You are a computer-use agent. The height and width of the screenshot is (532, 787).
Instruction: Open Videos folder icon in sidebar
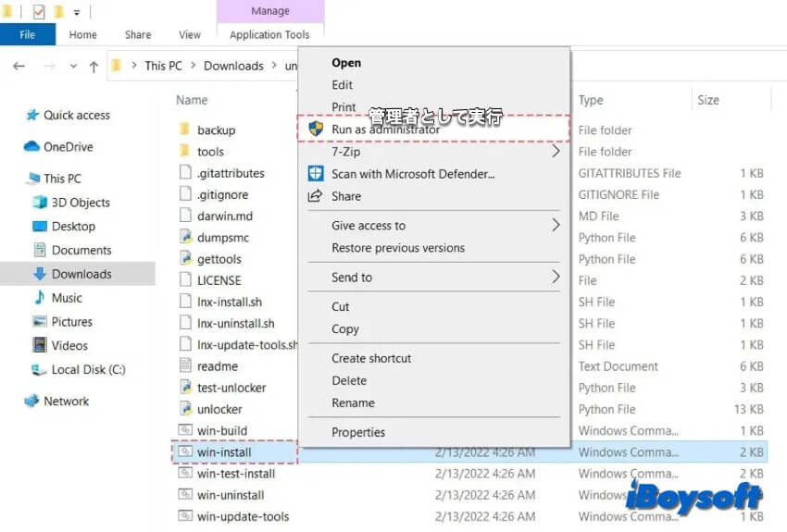(x=40, y=345)
